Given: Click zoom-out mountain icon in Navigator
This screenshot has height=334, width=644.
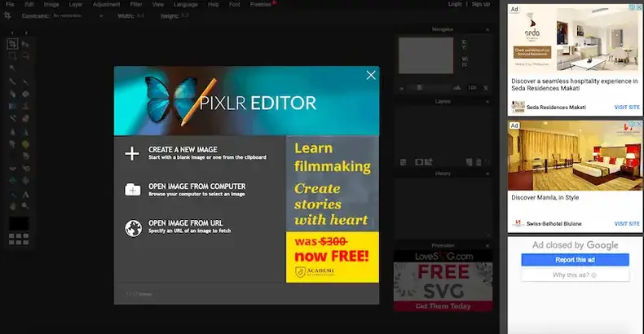Looking at the screenshot, I should 401,88.
